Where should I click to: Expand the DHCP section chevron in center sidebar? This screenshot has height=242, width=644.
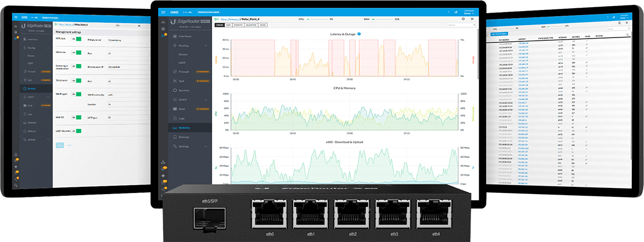tap(205, 99)
